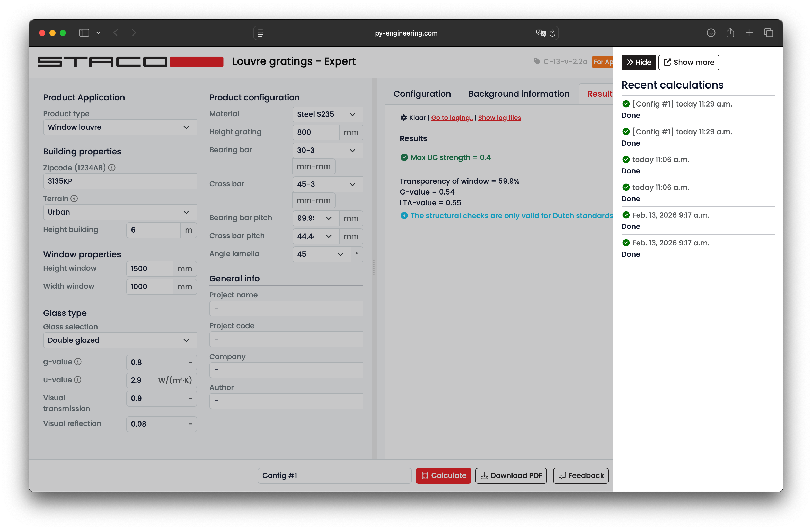Viewport: 812px width, 530px height.
Task: Click the Terrain info icon
Action: 74,198
